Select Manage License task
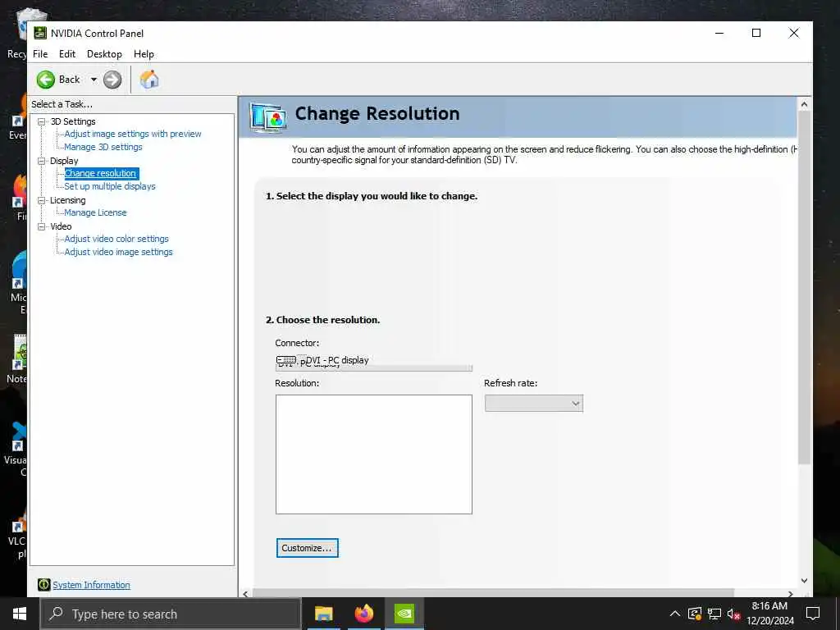 (95, 212)
